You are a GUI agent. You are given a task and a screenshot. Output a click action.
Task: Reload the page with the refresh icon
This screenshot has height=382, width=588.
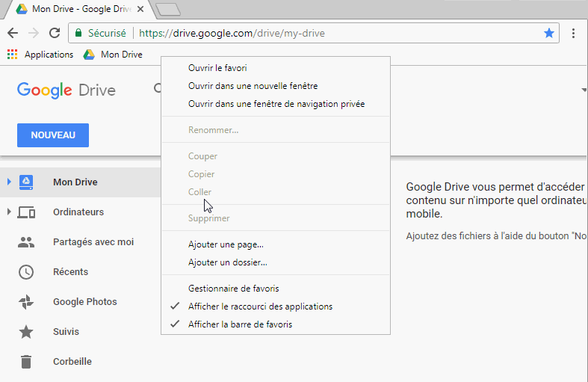click(x=55, y=33)
